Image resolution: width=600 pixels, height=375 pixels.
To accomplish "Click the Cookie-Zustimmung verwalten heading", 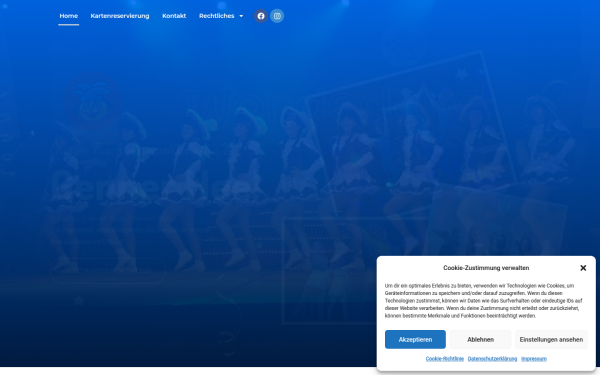I will (x=486, y=268).
